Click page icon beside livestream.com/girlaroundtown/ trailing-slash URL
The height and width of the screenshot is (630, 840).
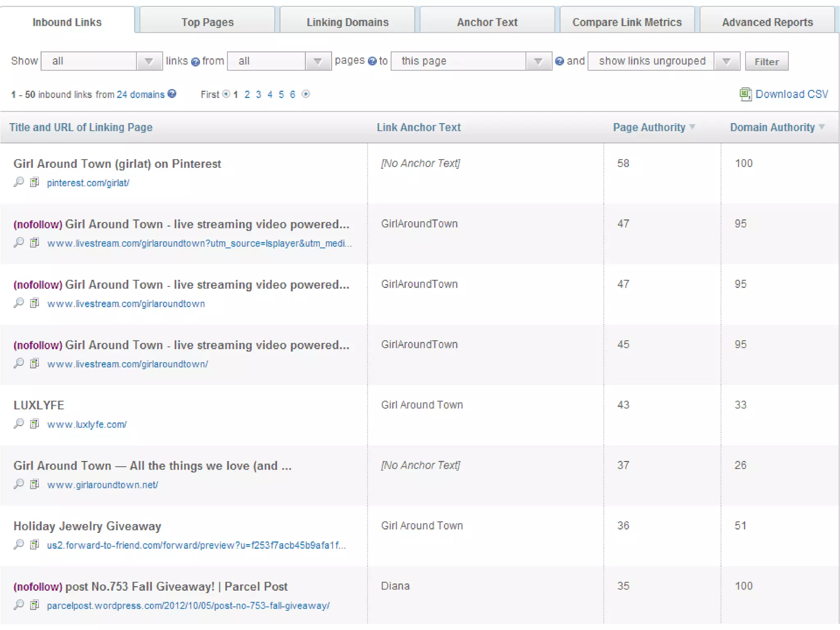35,363
